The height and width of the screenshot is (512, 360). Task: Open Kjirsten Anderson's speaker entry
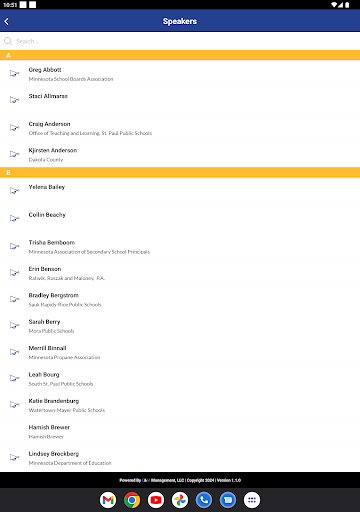coord(180,155)
